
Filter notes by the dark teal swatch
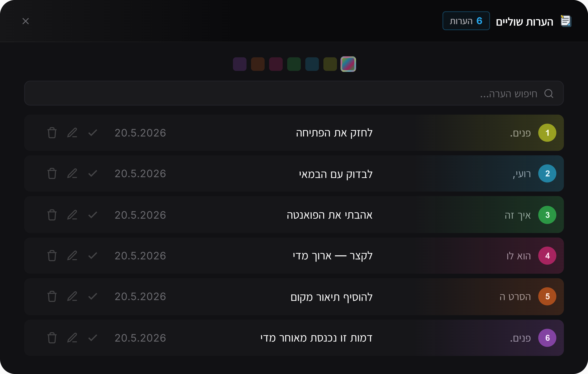point(312,64)
